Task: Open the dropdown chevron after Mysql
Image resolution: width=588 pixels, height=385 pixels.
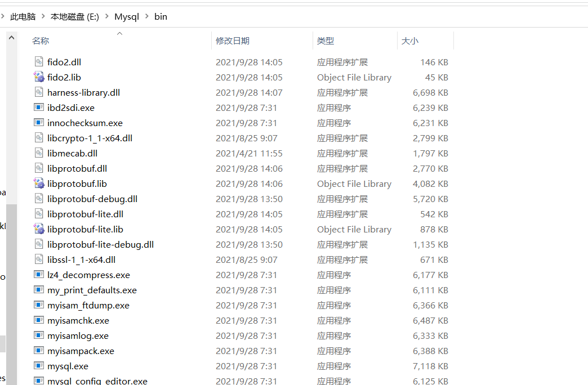Action: [146, 16]
